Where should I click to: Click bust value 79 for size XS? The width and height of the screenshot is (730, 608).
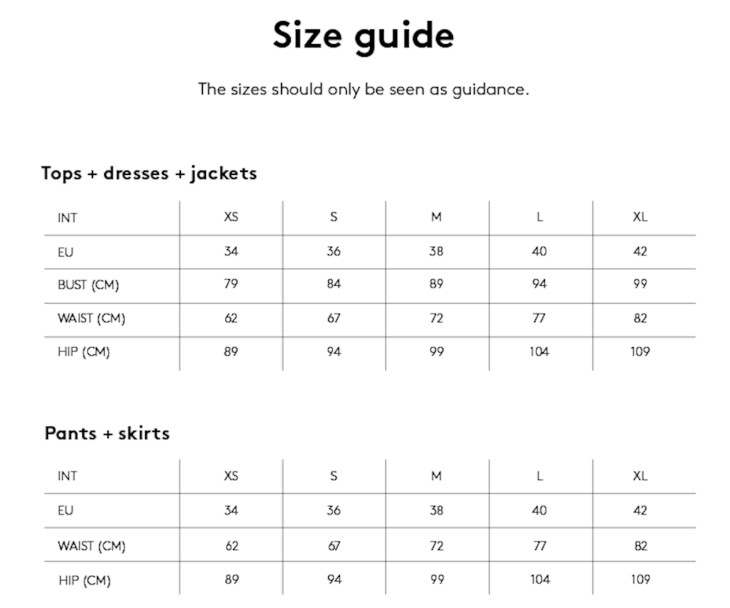231,284
